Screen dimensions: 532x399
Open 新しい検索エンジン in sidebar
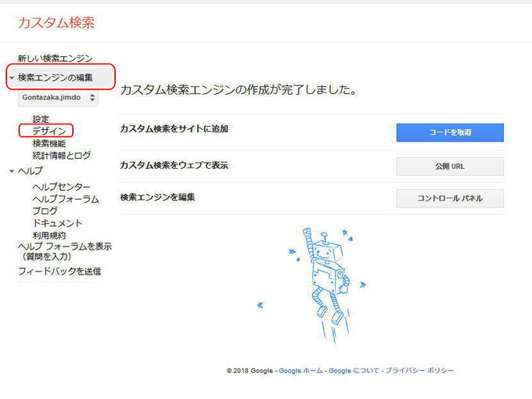click(x=56, y=59)
